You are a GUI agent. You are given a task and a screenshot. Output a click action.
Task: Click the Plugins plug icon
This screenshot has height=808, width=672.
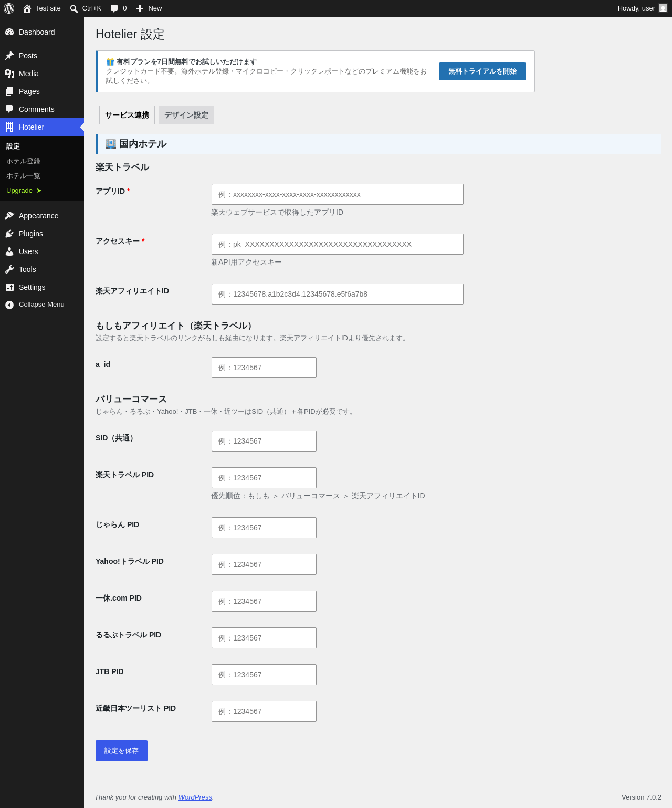point(9,234)
